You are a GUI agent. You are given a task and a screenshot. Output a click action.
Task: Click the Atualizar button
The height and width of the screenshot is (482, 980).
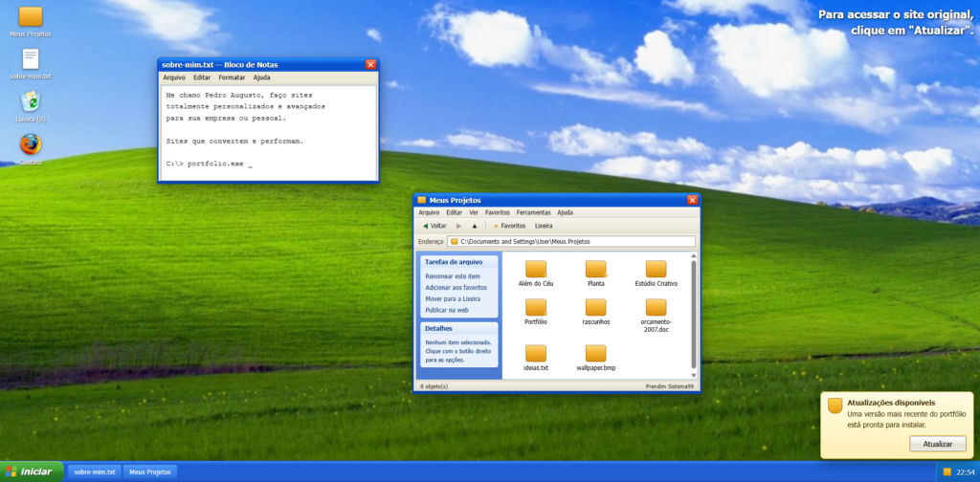pyautogui.click(x=938, y=444)
